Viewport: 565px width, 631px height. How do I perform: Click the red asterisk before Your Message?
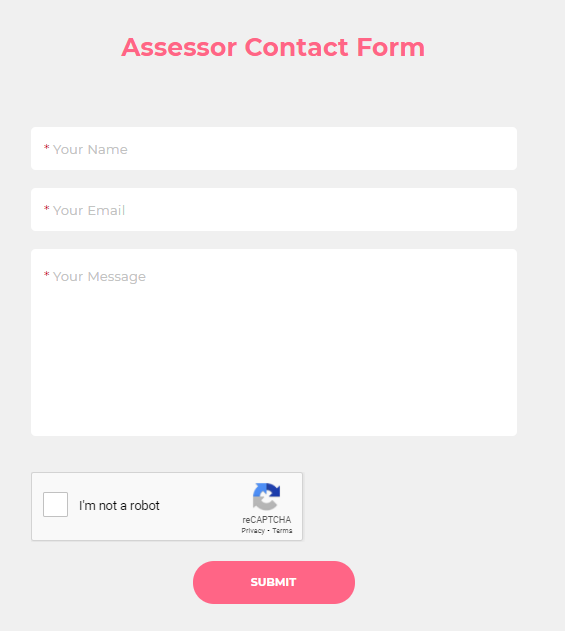(x=46, y=274)
